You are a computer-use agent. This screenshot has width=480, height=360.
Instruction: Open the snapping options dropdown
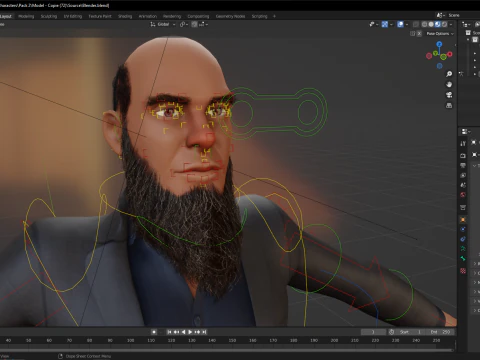[204, 24]
